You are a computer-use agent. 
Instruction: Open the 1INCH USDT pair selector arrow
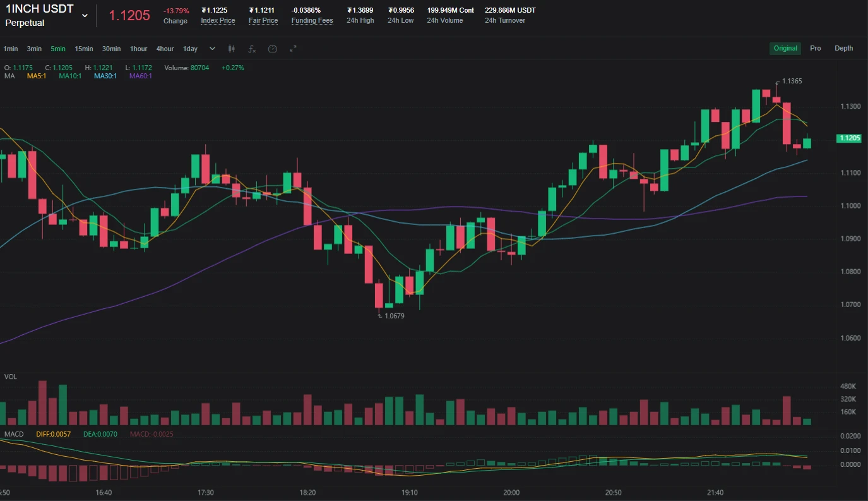(85, 16)
